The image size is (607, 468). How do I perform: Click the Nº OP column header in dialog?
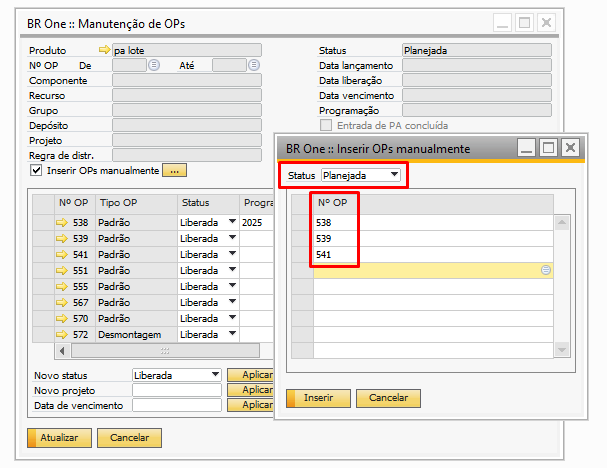point(332,203)
